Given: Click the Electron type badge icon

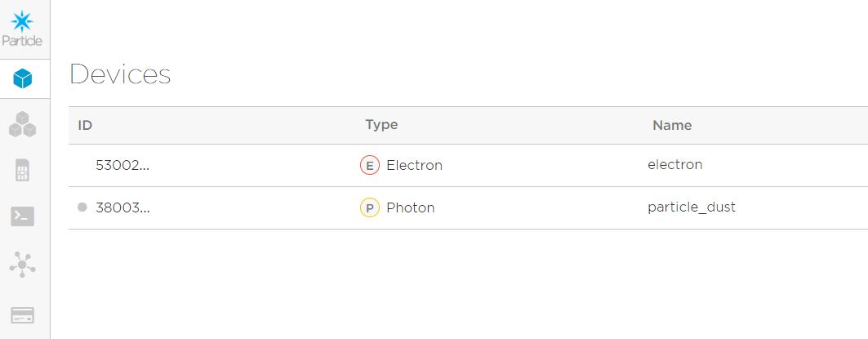Looking at the screenshot, I should (370, 166).
